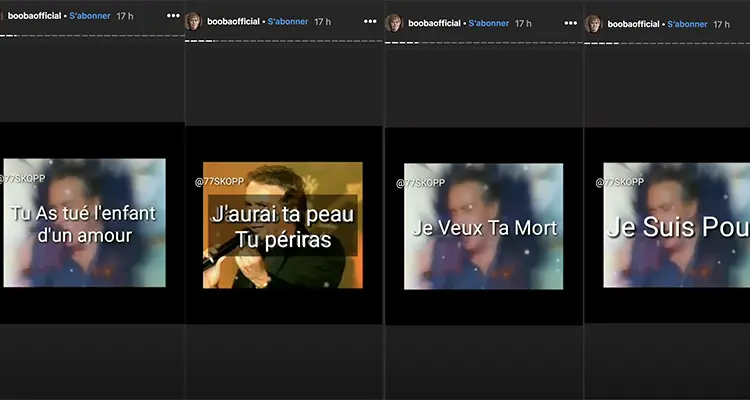Open boobaofficial username on 'J'aurai ta peau' story
750x400 pixels.
coord(232,21)
